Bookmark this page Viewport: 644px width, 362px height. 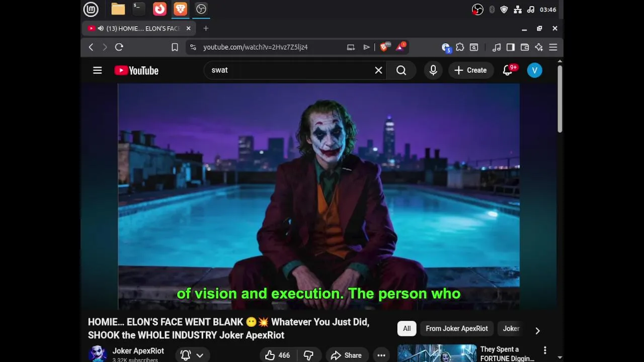click(x=175, y=47)
